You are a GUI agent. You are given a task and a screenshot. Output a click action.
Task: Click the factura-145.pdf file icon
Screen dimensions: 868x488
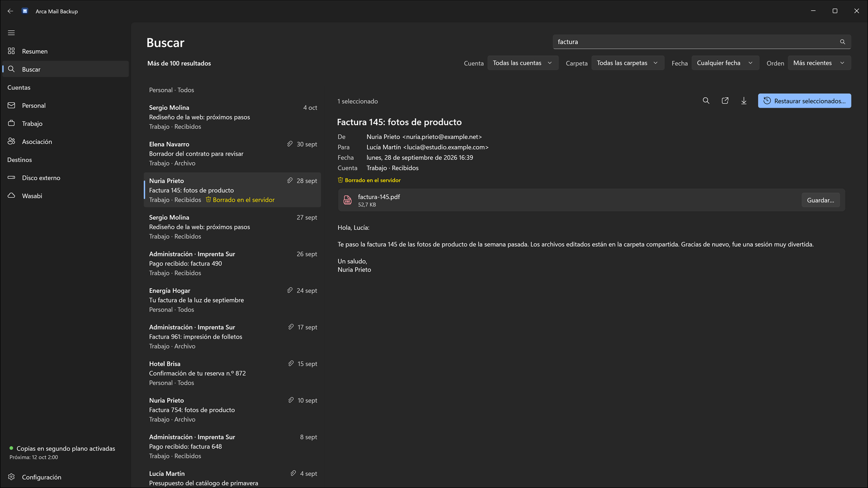tap(347, 200)
